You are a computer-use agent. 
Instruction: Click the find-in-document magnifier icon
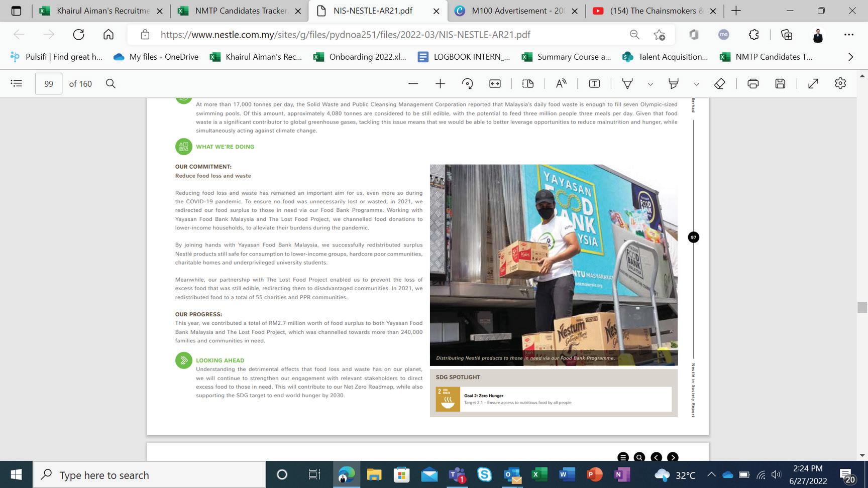click(x=111, y=83)
